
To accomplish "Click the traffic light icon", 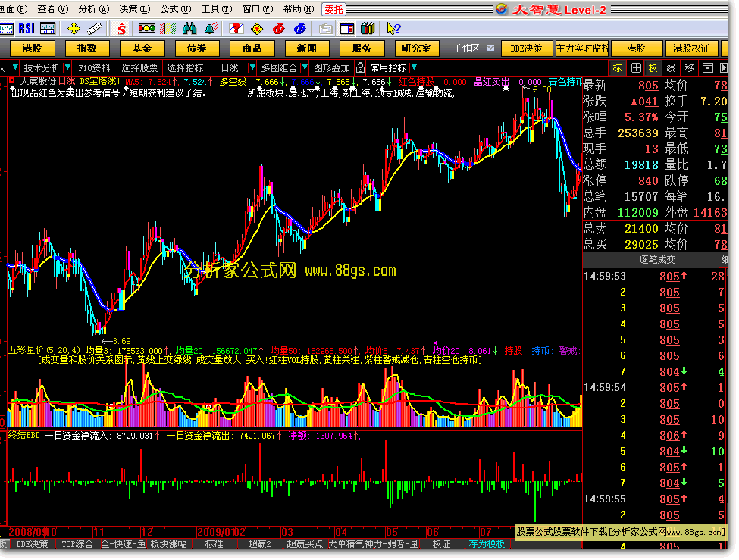I will tap(146, 29).
